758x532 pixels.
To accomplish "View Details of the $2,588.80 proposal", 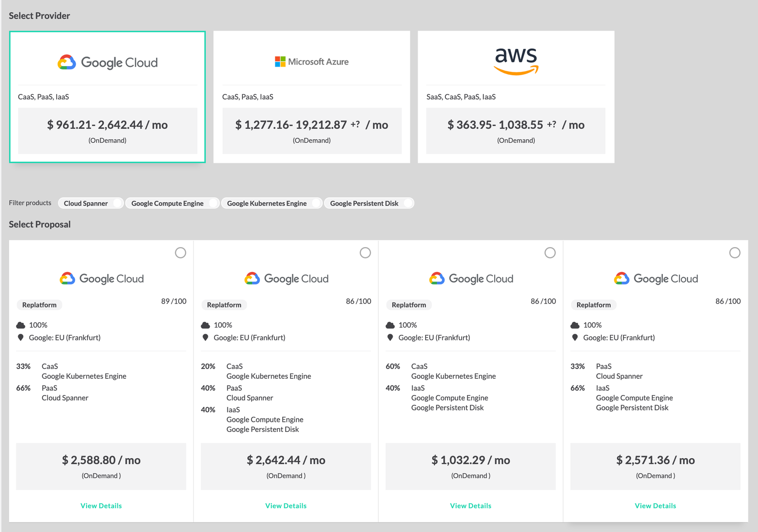I will [x=101, y=506].
